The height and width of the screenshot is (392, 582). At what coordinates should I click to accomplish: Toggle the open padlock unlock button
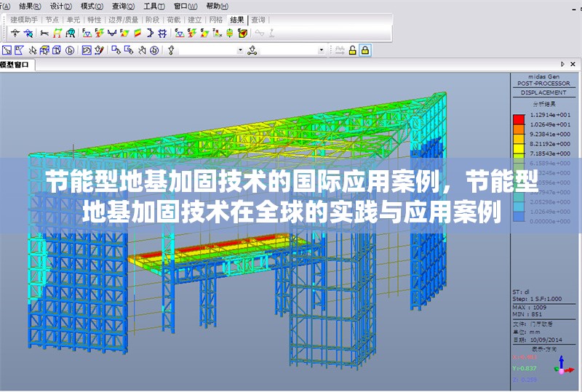352,50
